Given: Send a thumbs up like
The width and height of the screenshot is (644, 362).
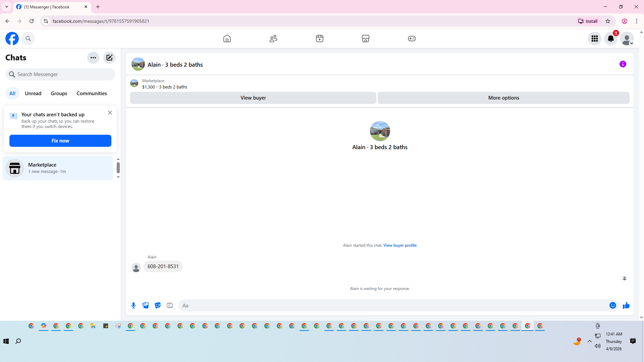Looking at the screenshot, I should pyautogui.click(x=626, y=305).
